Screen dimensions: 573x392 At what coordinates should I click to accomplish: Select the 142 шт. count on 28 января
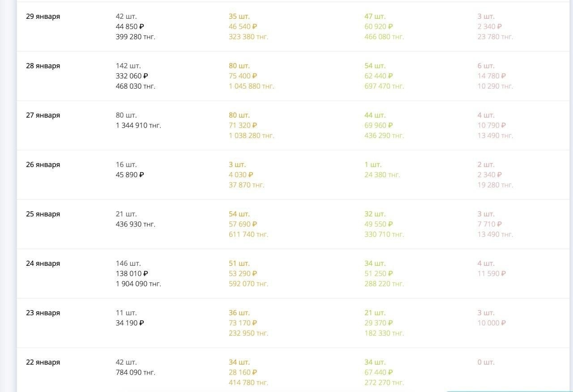[128, 66]
